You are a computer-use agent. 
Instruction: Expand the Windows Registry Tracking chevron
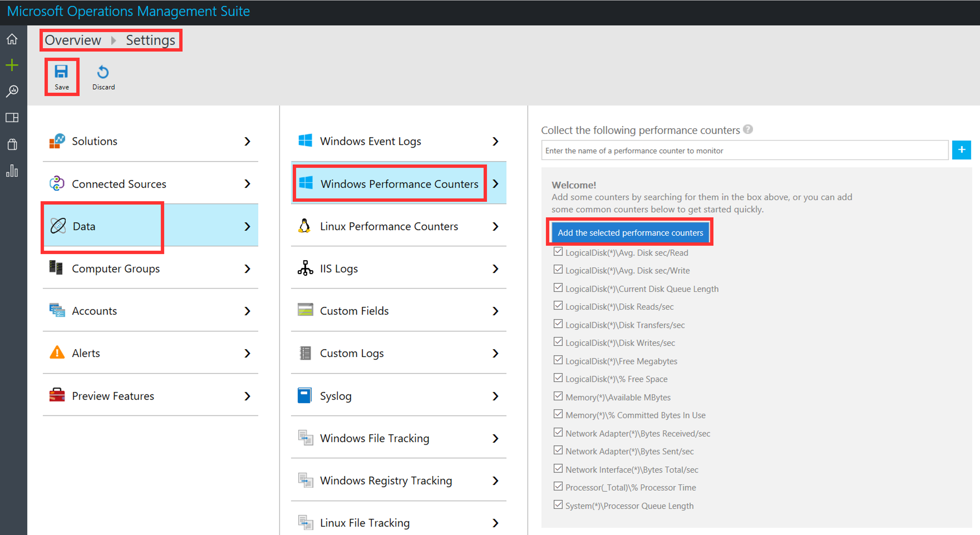tap(495, 481)
